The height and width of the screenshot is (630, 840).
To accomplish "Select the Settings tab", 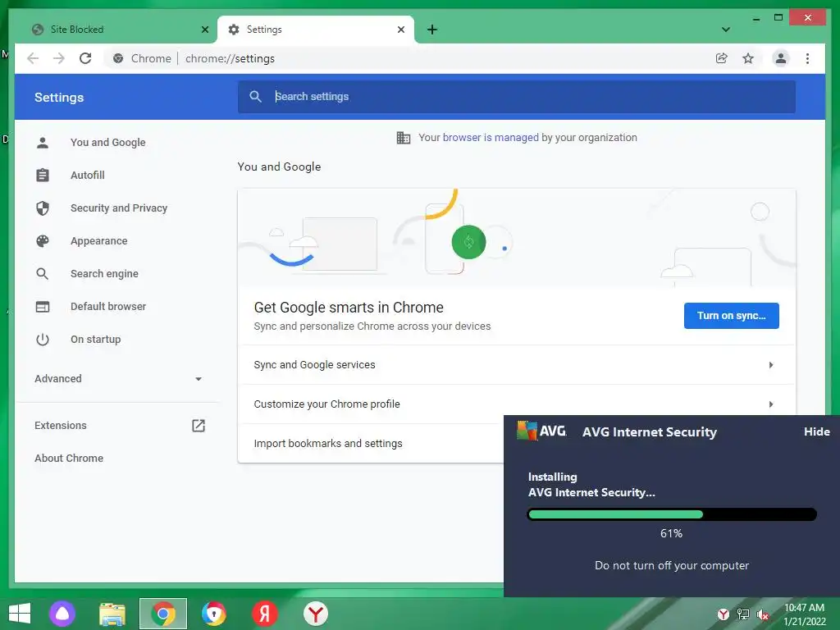I will (316, 30).
